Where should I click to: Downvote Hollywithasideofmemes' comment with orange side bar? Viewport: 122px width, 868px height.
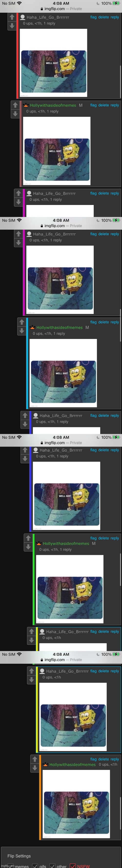(35, 768)
